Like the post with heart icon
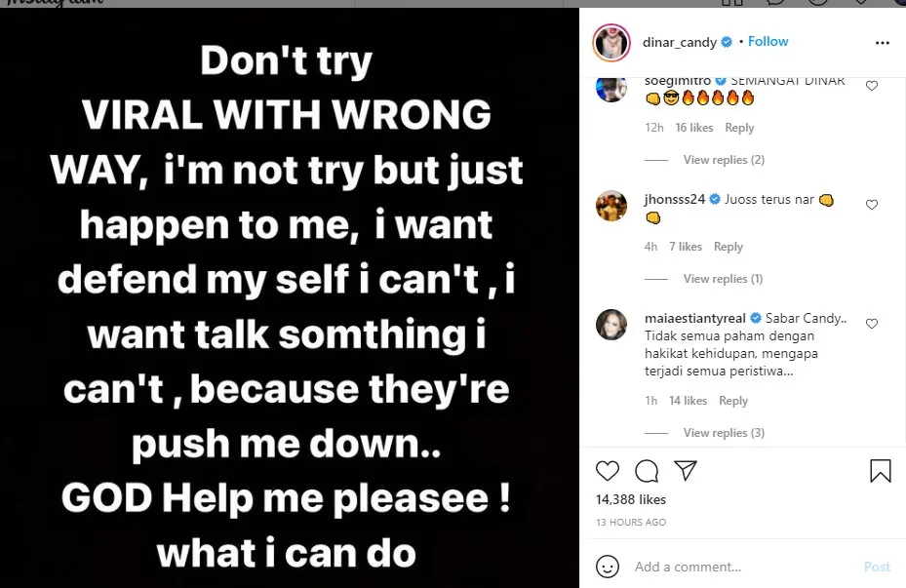The width and height of the screenshot is (906, 588). pos(608,471)
